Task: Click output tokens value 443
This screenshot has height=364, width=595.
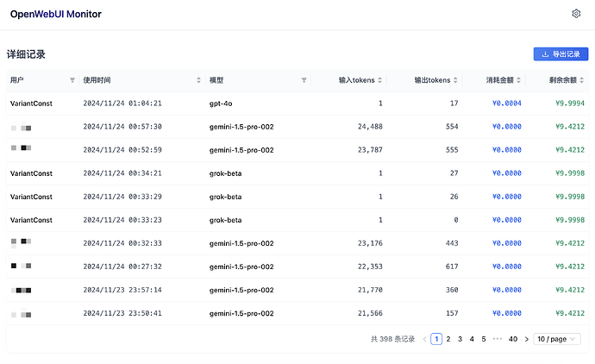Action: click(452, 243)
